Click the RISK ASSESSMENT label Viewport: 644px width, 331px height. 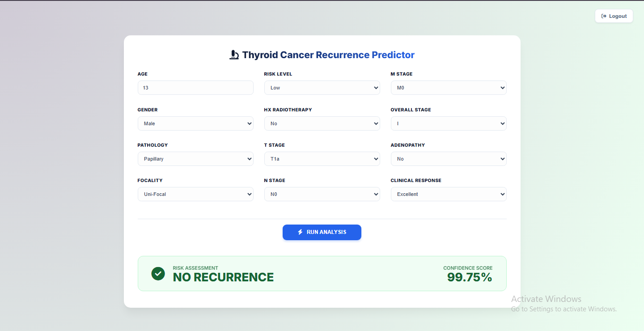coord(195,268)
